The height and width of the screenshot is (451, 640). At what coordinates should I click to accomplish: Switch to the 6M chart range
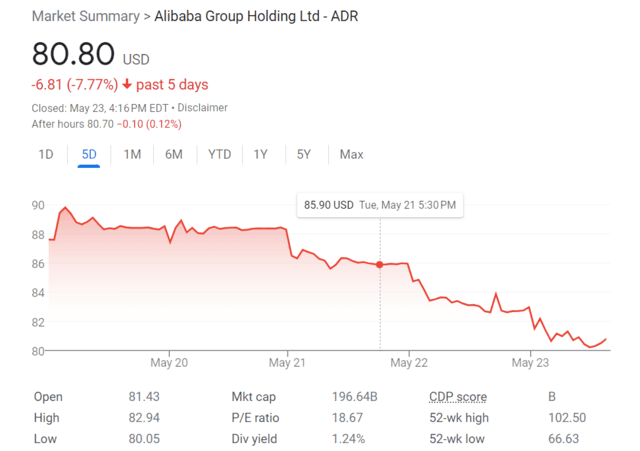point(174,154)
